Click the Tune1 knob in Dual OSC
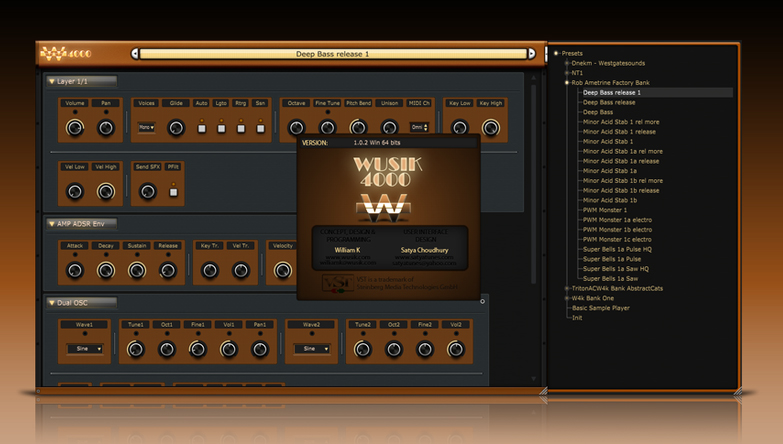This screenshot has height=444, width=783. point(136,349)
